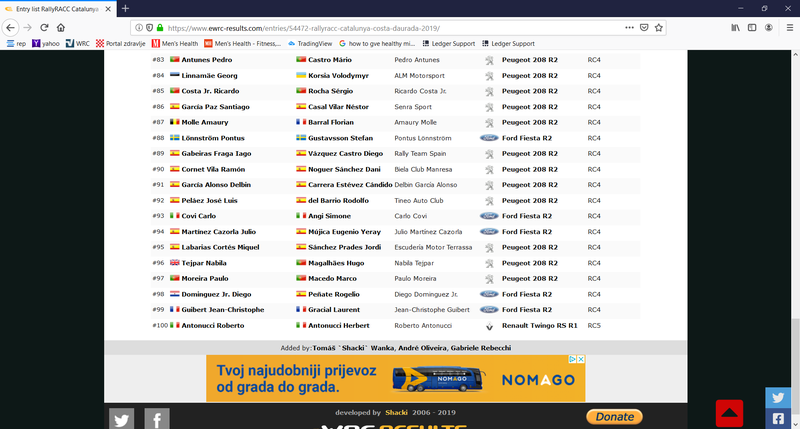
Task: Click Ford logo in row #98
Action: (x=489, y=294)
